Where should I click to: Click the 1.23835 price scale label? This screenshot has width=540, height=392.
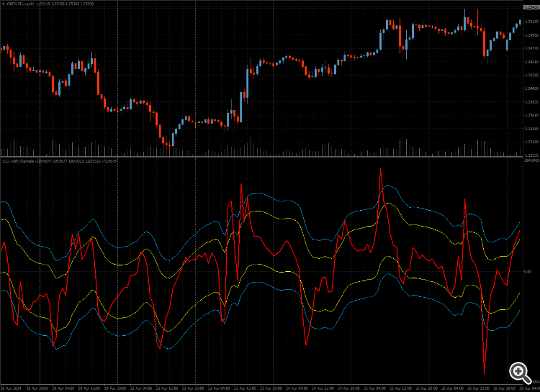pyautogui.click(x=531, y=102)
